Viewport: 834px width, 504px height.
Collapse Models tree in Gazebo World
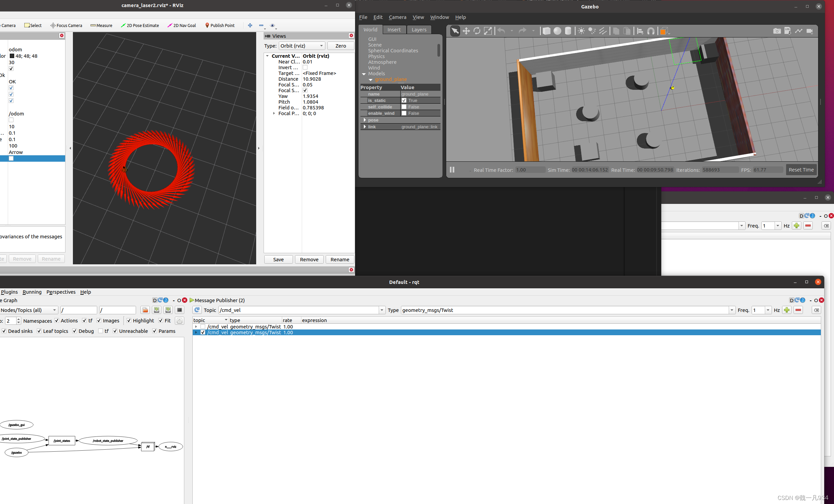point(364,74)
